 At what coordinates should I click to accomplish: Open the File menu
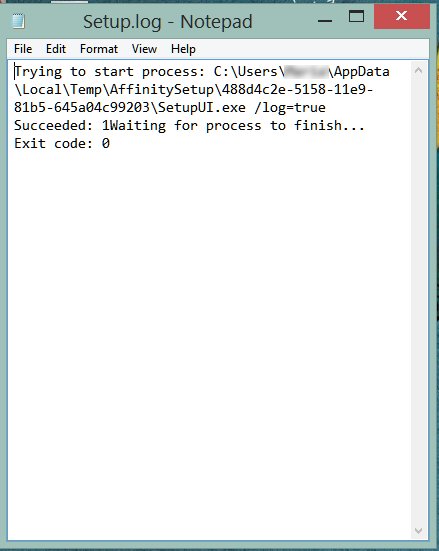[23, 49]
